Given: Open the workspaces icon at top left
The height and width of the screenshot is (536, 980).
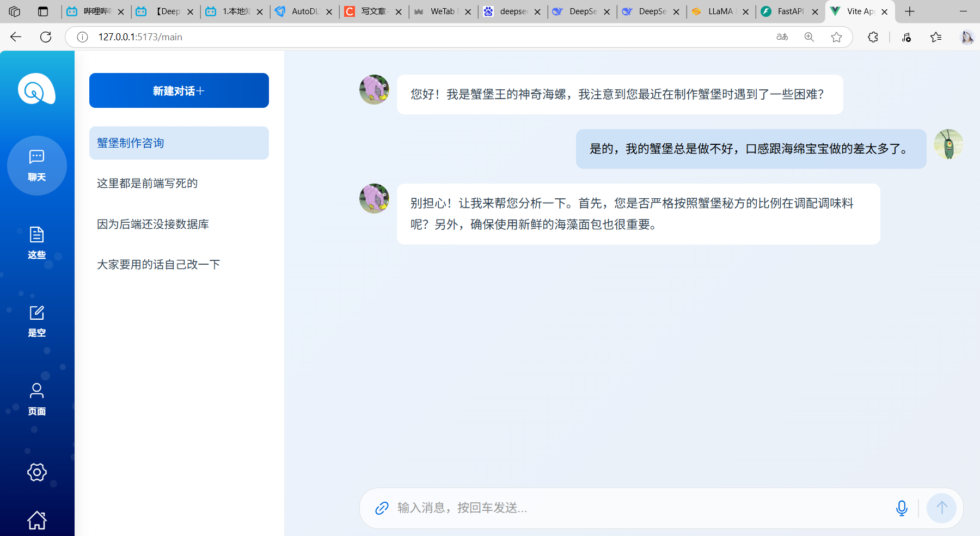Looking at the screenshot, I should click(15, 11).
